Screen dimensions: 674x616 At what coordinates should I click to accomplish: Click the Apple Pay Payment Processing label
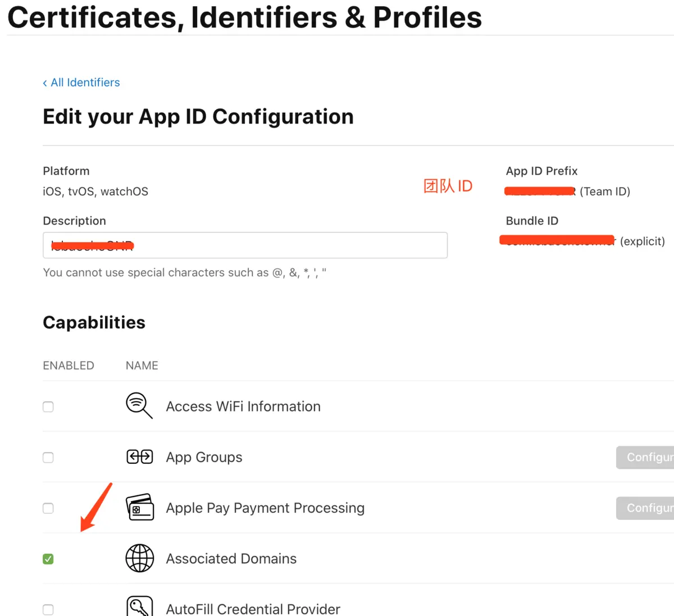tap(265, 508)
